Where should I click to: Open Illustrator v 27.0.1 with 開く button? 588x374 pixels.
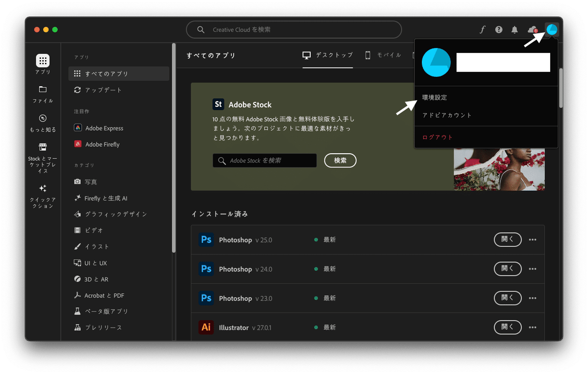tap(507, 327)
